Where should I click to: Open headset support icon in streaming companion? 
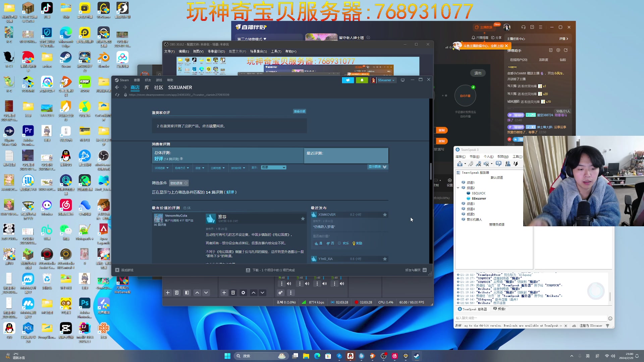tap(523, 27)
